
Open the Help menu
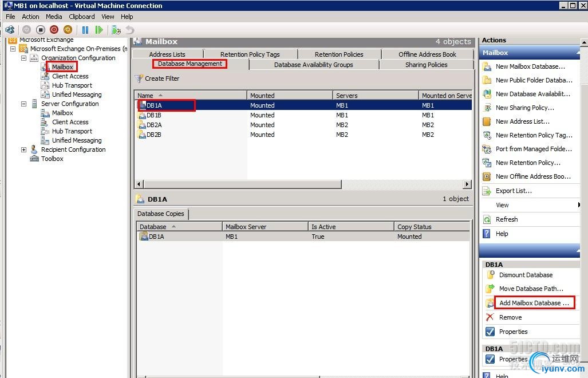tap(127, 17)
